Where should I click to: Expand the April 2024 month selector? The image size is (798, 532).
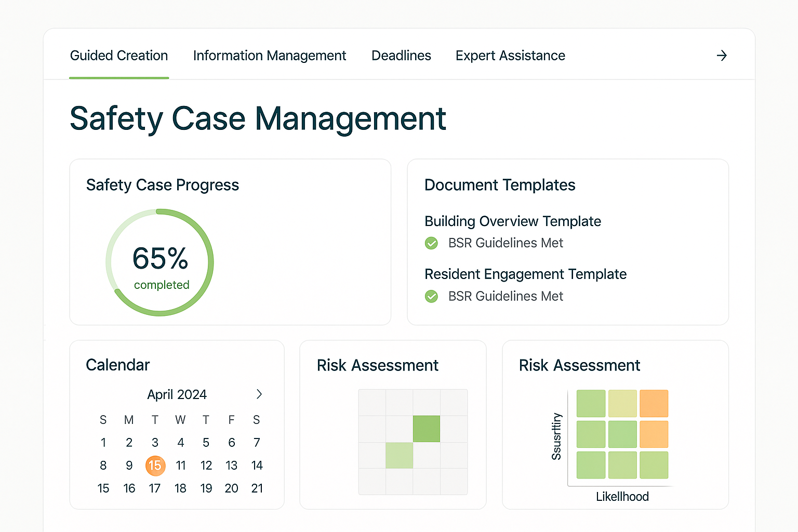[x=177, y=394]
